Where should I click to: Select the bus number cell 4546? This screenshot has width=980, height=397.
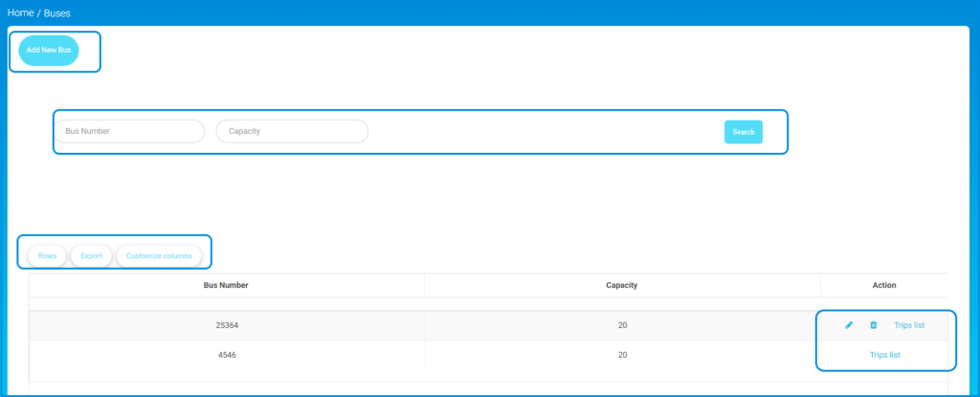226,355
